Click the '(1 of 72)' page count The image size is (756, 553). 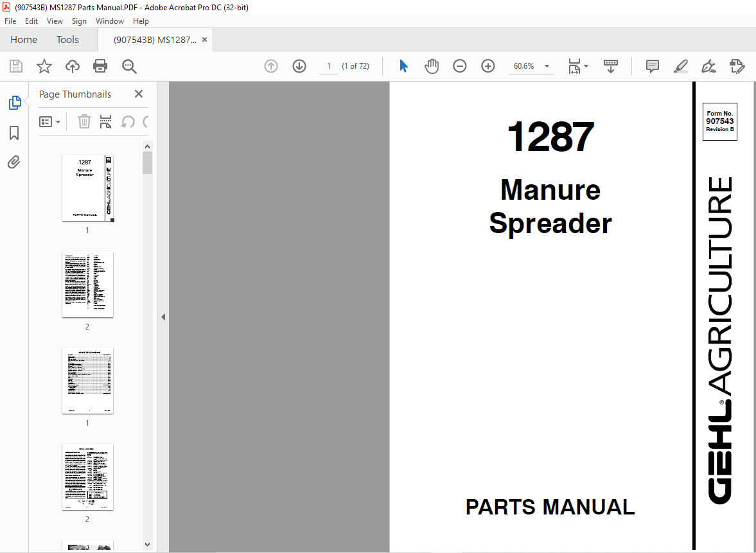click(x=355, y=66)
